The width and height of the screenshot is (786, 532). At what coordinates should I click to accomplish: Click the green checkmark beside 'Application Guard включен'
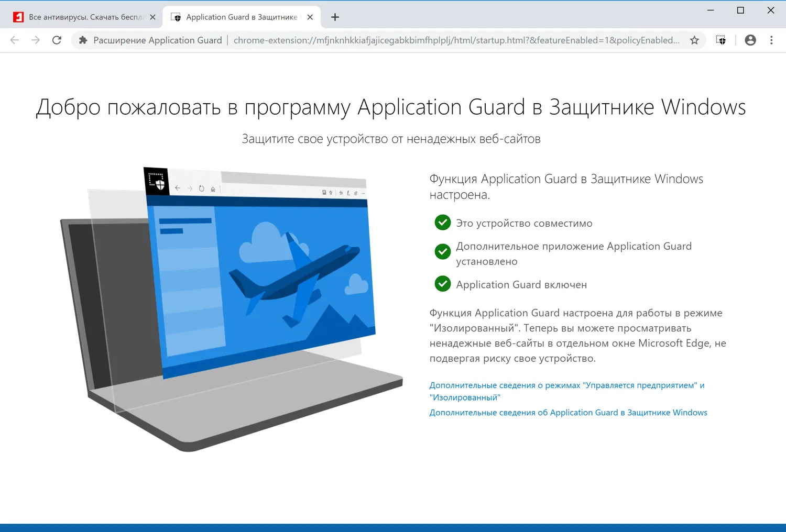point(442,284)
